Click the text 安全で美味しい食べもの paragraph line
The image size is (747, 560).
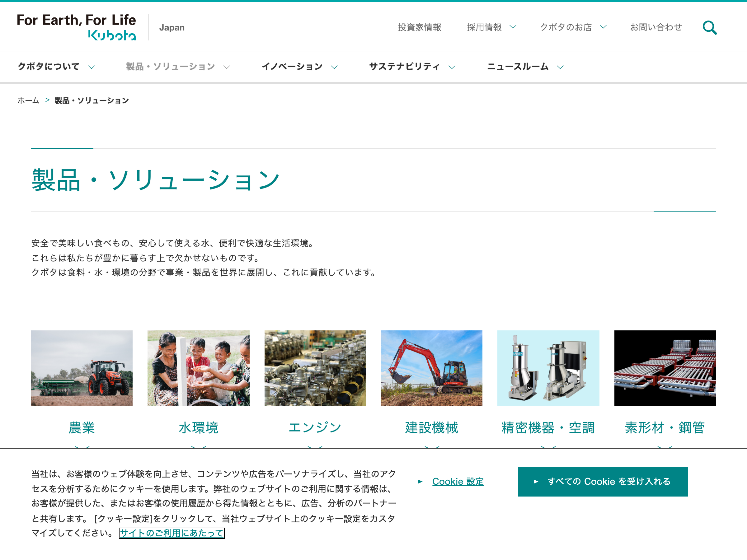tap(174, 243)
